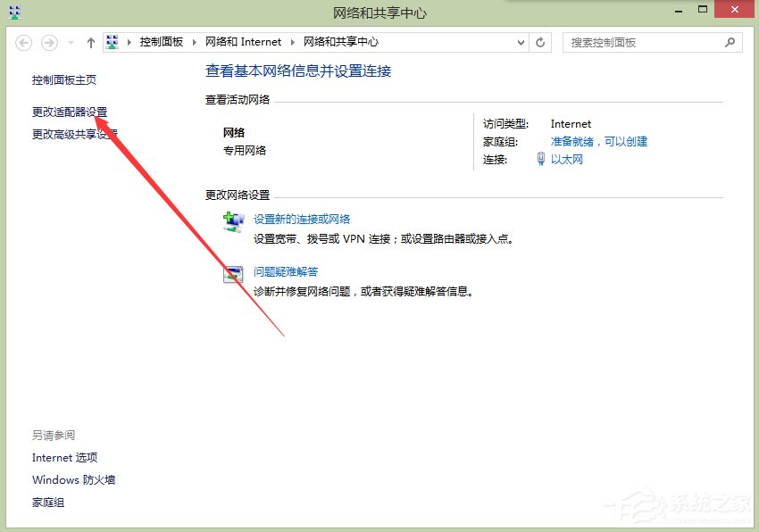Click the refresh icon next to the address bar
The image size is (759, 532).
click(x=540, y=42)
